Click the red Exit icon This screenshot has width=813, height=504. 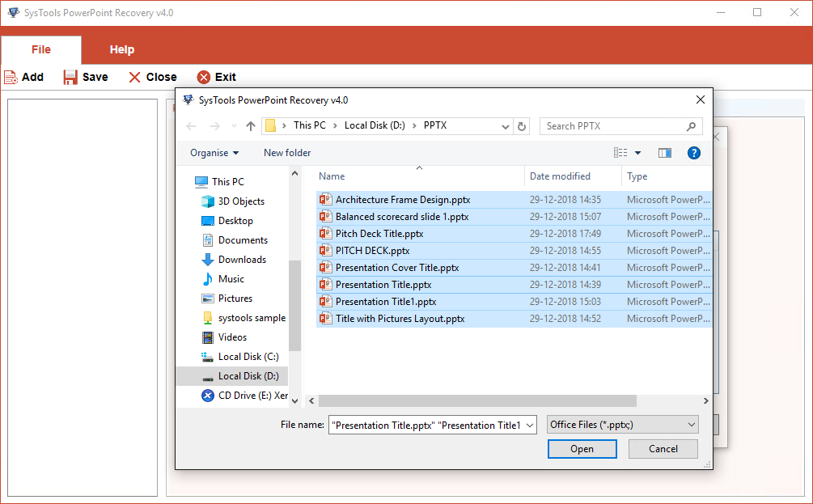[204, 78]
